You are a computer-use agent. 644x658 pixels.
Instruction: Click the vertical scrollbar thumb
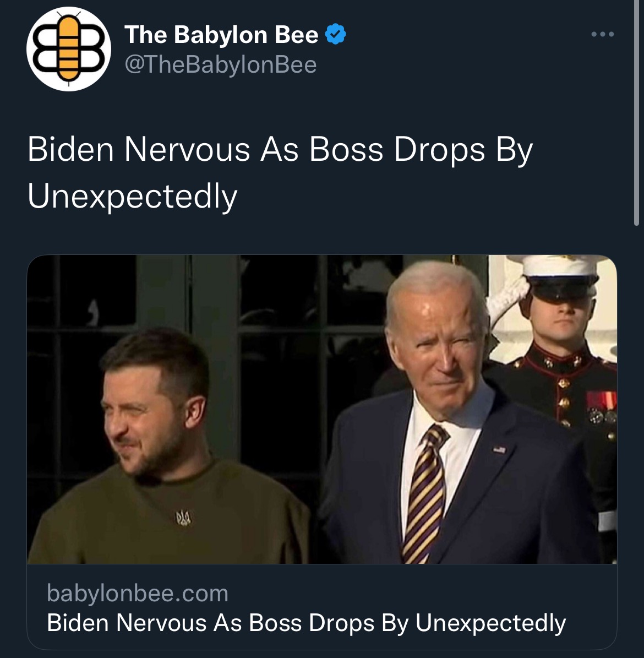tap(636, 113)
